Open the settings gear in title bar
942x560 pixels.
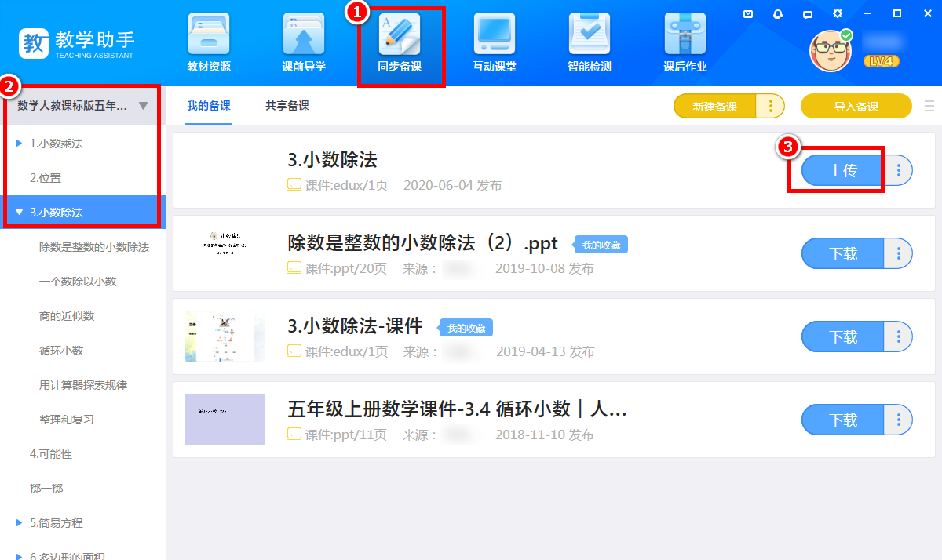(838, 13)
